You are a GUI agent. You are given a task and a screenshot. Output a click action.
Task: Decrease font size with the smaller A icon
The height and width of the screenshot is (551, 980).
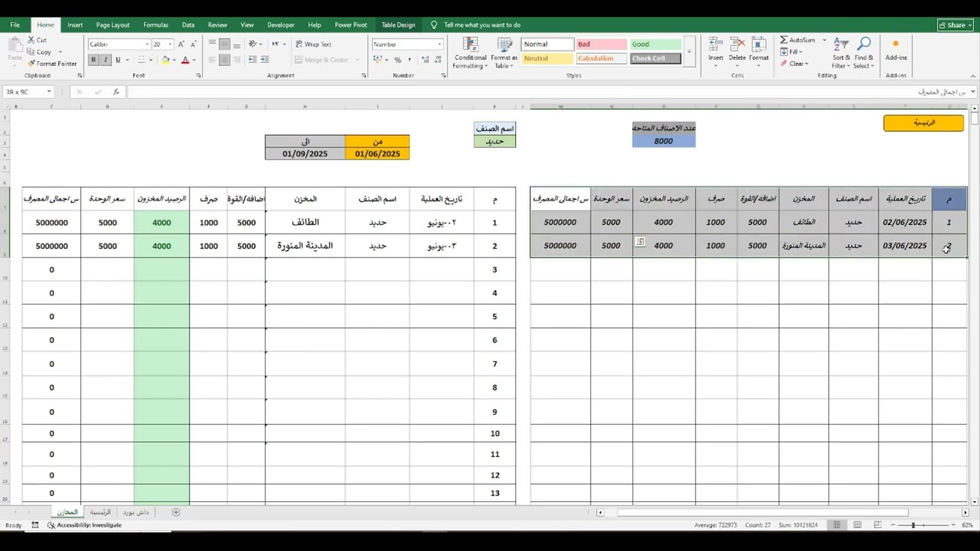click(191, 44)
